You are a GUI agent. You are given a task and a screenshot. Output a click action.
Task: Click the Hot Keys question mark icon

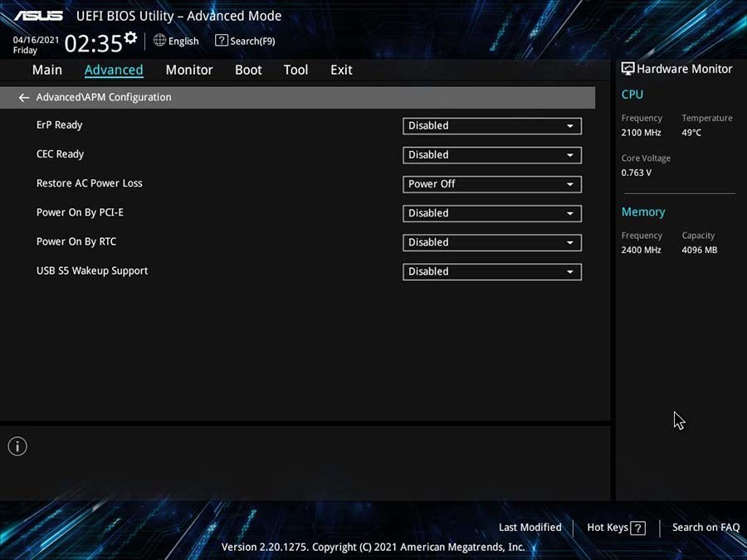637,528
